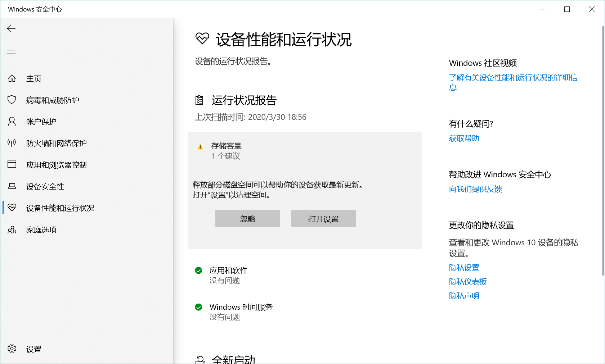Go to 防火墙和网络保护 page

click(87, 143)
